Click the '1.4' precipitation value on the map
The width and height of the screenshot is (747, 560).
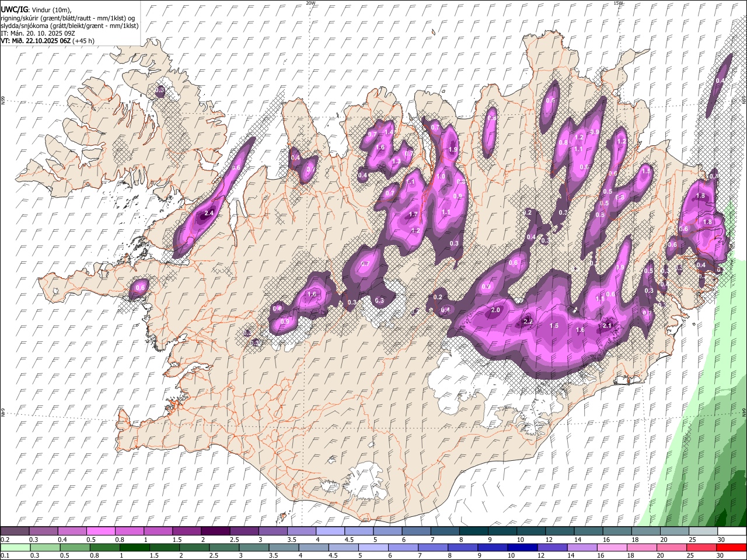coord(389,132)
